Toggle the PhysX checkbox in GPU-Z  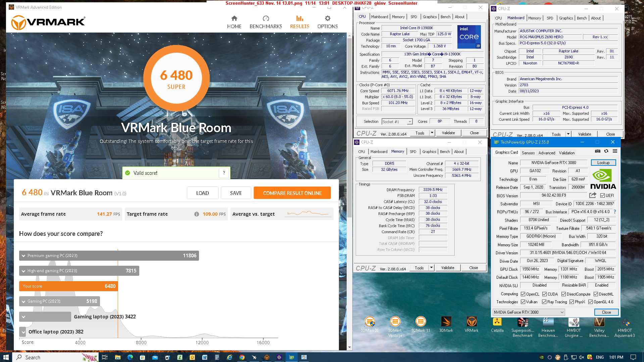coord(572,302)
